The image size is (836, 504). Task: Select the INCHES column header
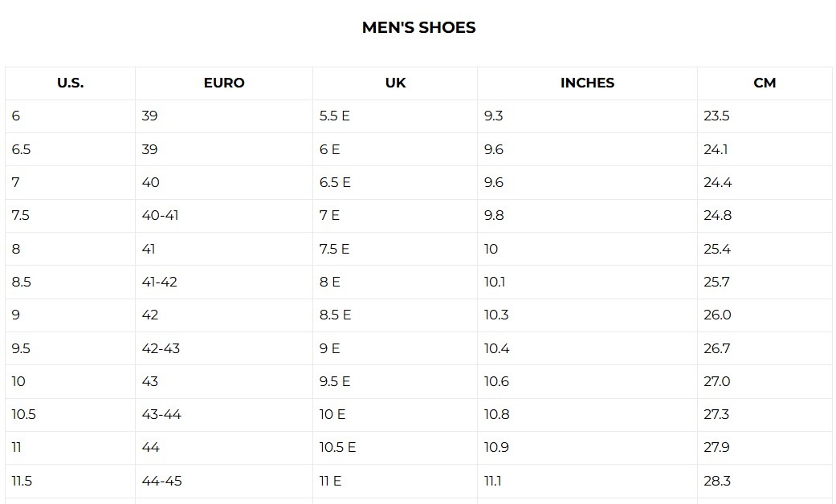click(x=587, y=83)
